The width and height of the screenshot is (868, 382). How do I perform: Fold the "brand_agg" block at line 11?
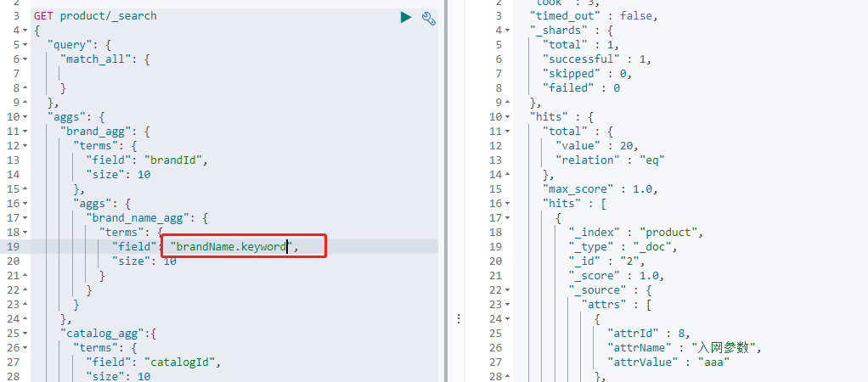click(x=25, y=132)
